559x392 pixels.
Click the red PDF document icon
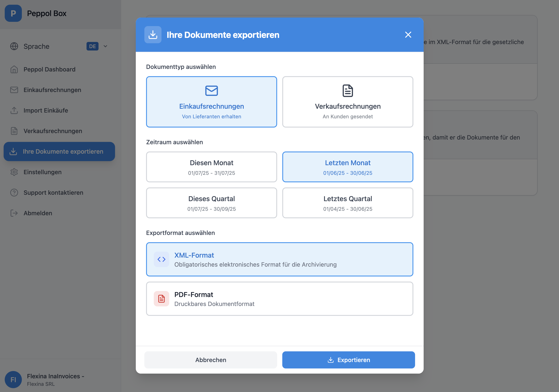coord(161,299)
